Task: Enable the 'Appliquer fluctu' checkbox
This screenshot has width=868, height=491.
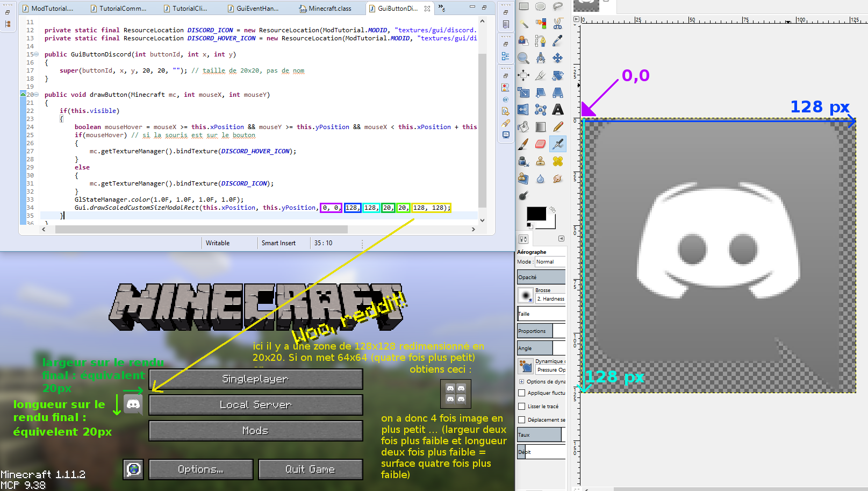Action: [x=521, y=393]
